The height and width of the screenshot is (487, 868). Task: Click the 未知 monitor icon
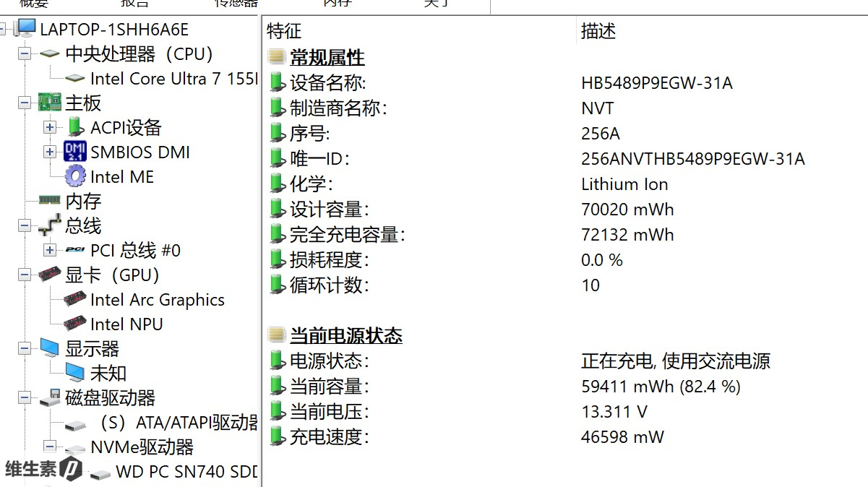(75, 374)
